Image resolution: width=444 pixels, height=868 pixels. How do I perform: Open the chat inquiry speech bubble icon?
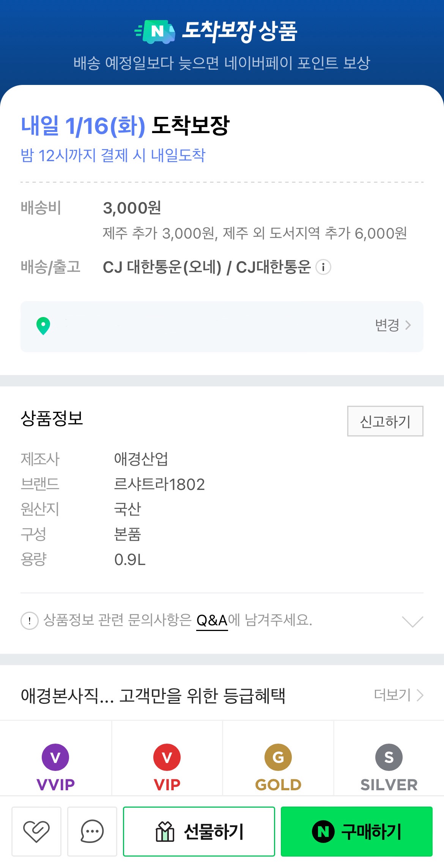tap(92, 831)
